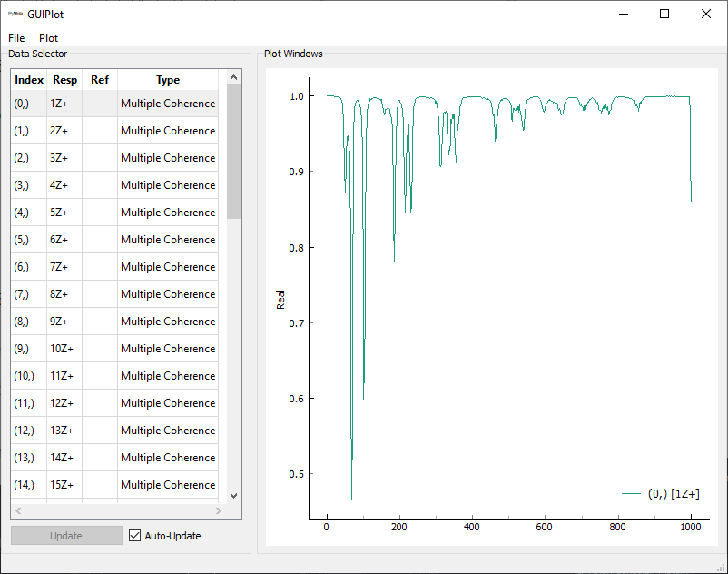The height and width of the screenshot is (574, 728).
Task: Minimize the GUIPlot window
Action: [x=623, y=14]
